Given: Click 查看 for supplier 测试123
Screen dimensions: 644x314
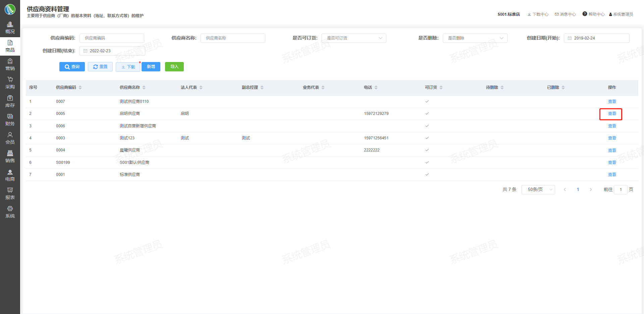Looking at the screenshot, I should (x=612, y=138).
